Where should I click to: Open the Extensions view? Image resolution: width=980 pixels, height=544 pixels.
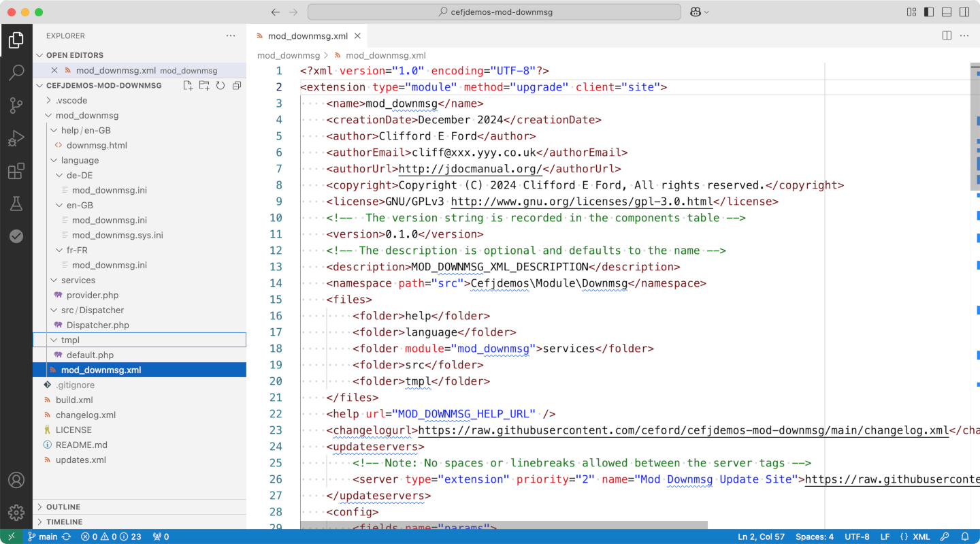point(16,171)
